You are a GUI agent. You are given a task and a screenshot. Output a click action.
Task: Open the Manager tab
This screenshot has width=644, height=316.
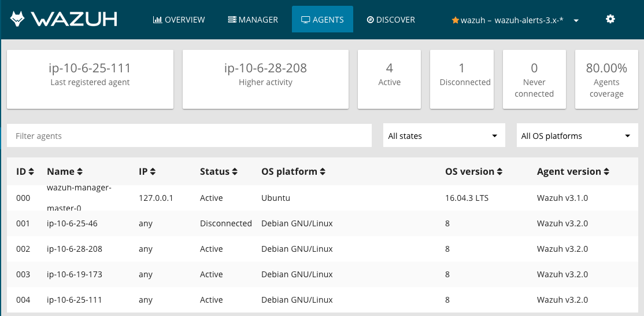click(253, 19)
